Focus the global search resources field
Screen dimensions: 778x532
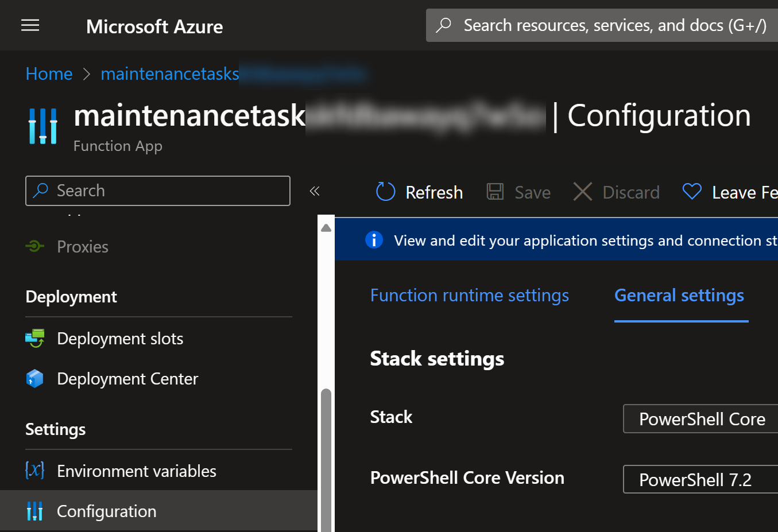(602, 25)
